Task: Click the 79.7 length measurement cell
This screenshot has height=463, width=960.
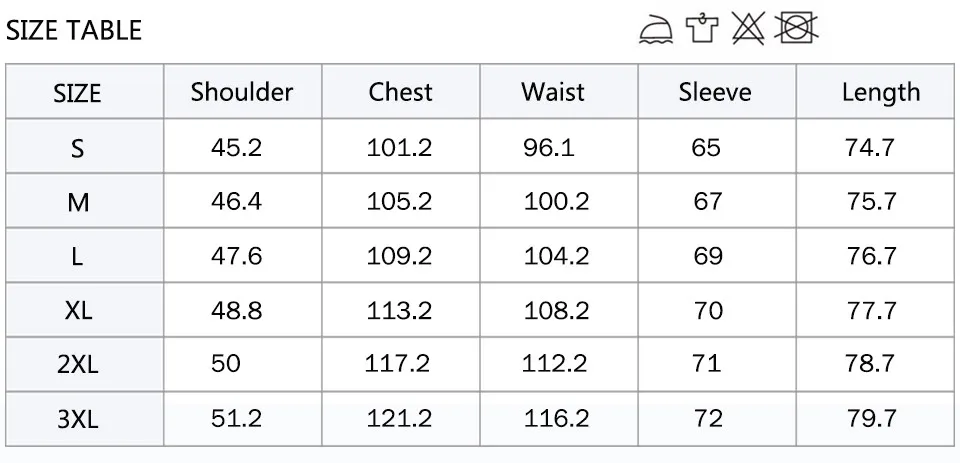Action: click(872, 418)
